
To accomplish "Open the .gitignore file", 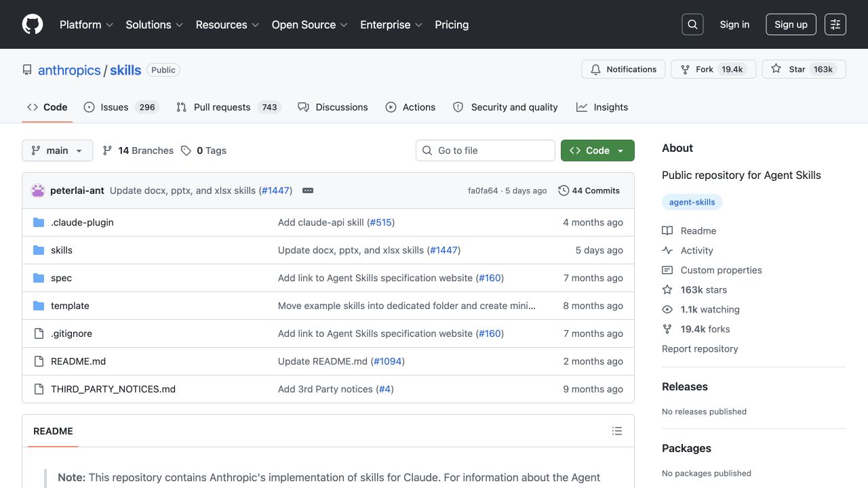I will 71,333.
